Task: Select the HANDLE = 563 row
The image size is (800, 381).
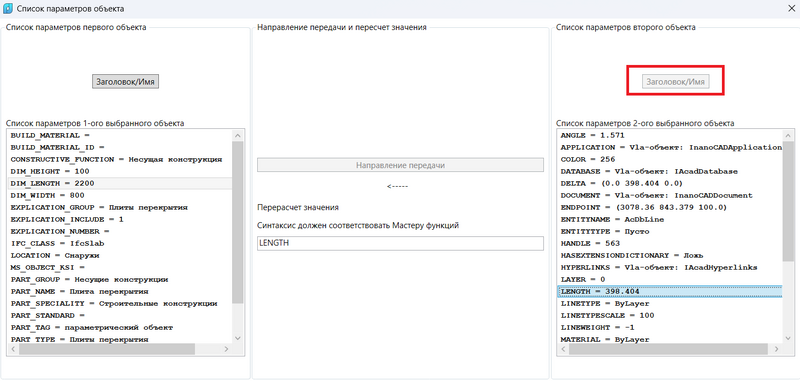Action: coord(669,243)
